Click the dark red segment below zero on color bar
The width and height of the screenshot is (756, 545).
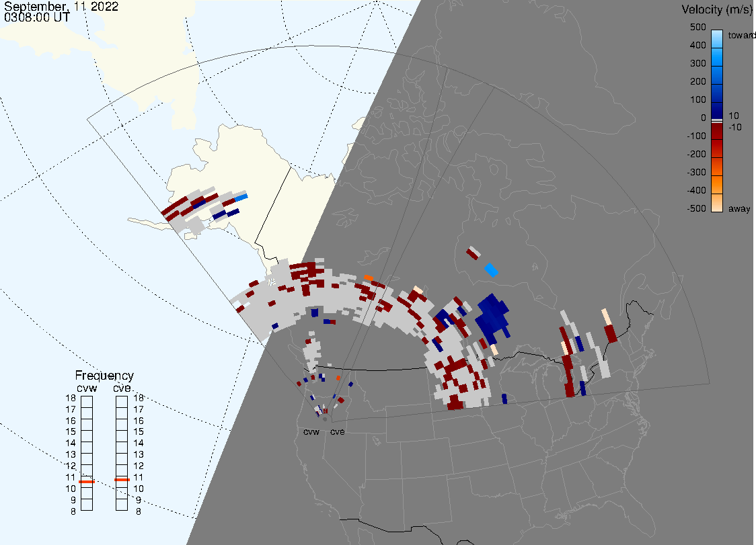point(717,131)
